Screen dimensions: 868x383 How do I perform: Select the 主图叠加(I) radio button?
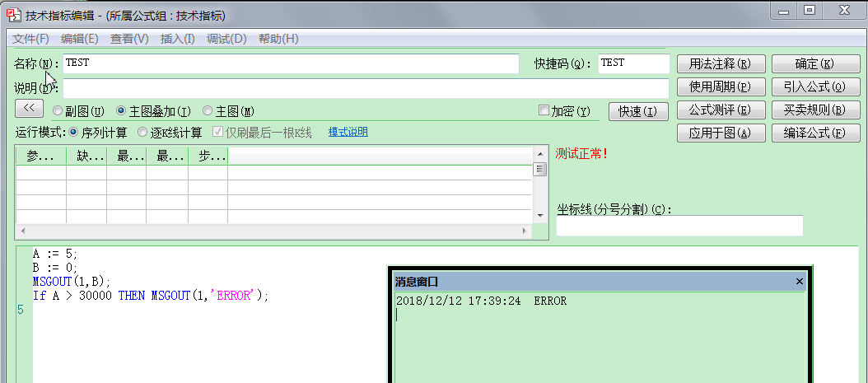pyautogui.click(x=121, y=110)
